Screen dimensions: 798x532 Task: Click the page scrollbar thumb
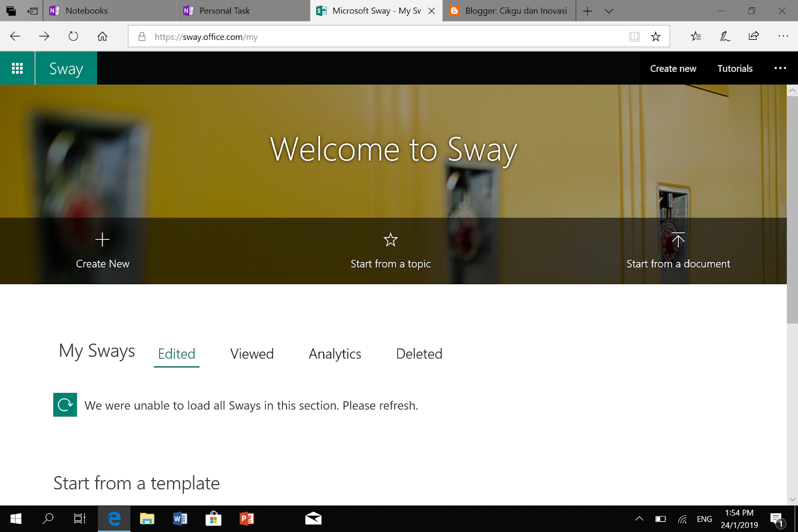coord(792,209)
